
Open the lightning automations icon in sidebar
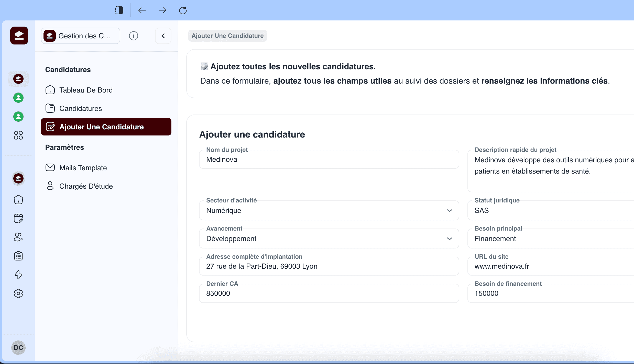click(x=18, y=275)
